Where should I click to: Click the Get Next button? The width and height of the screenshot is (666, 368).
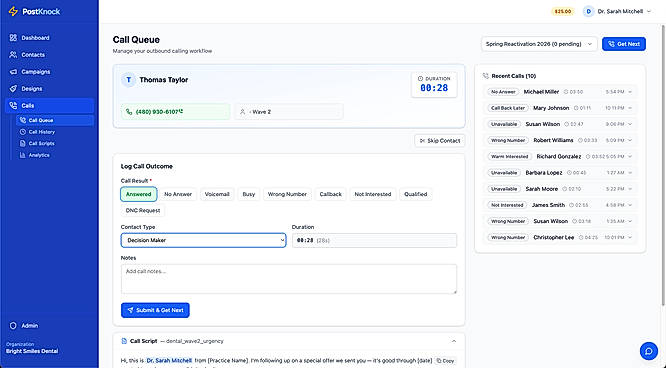pyautogui.click(x=624, y=44)
